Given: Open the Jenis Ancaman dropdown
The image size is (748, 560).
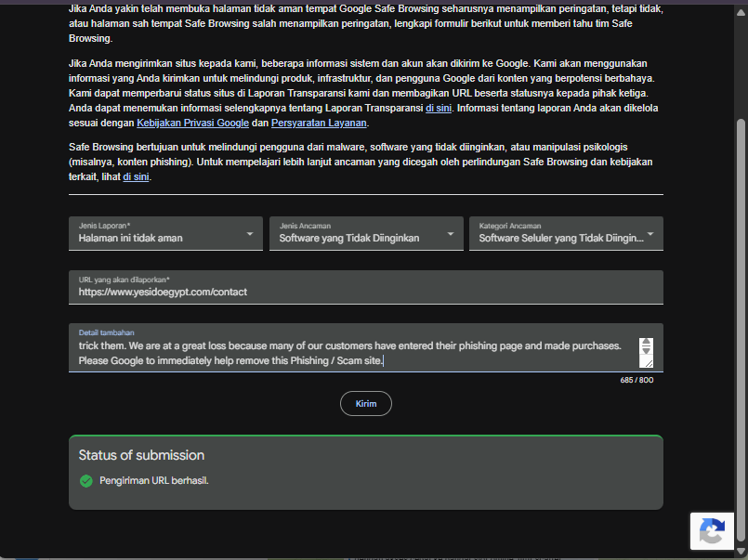Looking at the screenshot, I should pos(366,233).
